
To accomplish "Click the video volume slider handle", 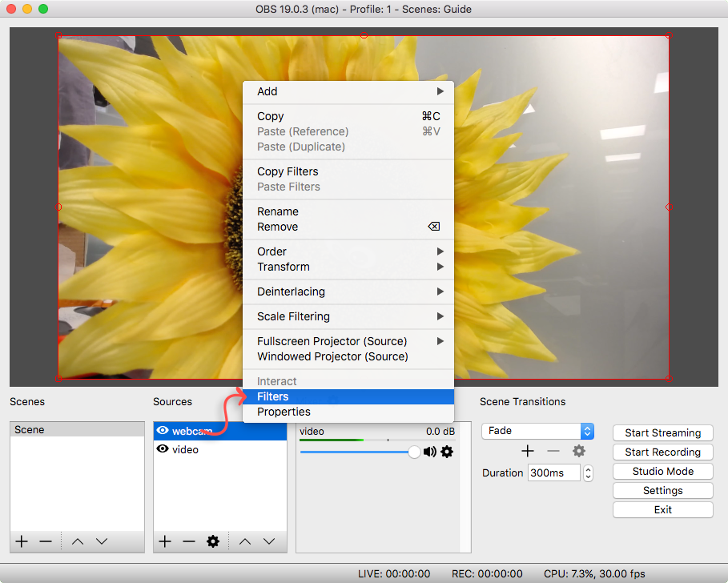I will pyautogui.click(x=414, y=452).
